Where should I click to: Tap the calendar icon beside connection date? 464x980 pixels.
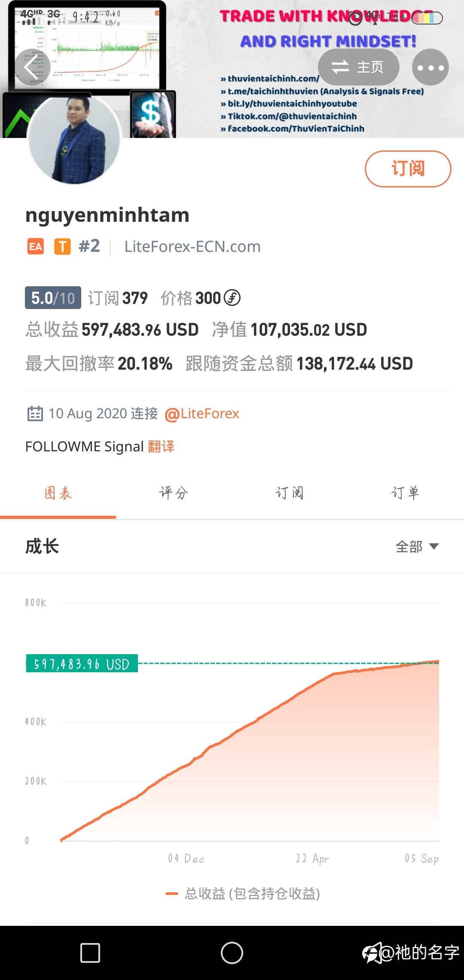[35, 413]
